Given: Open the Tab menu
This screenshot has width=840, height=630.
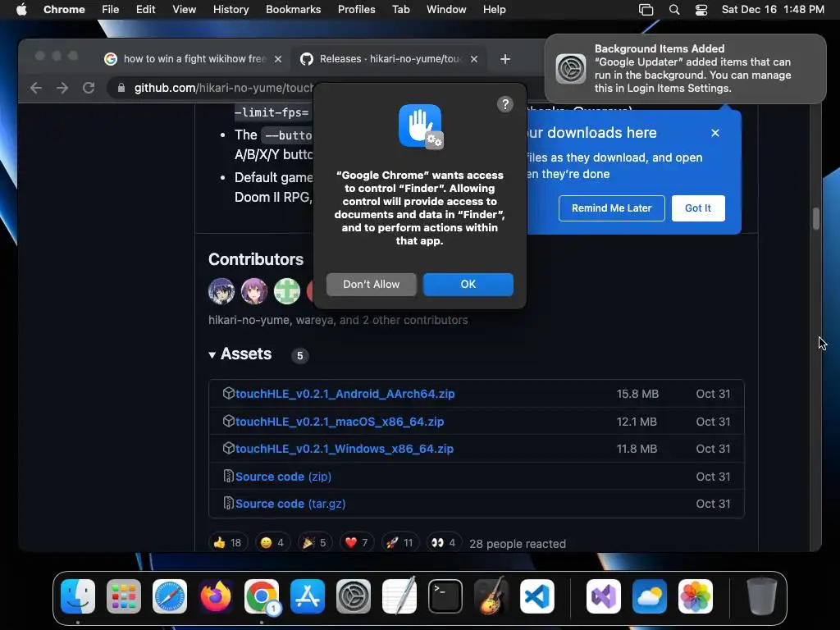Looking at the screenshot, I should tap(400, 10).
